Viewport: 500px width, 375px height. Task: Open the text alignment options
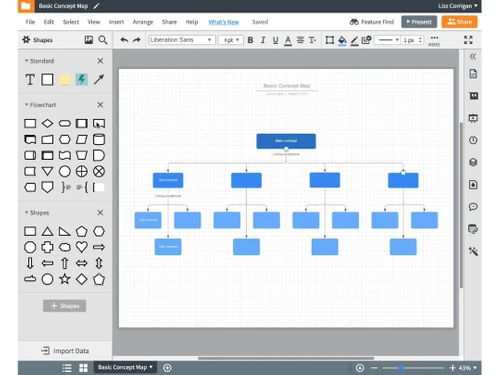(x=300, y=40)
